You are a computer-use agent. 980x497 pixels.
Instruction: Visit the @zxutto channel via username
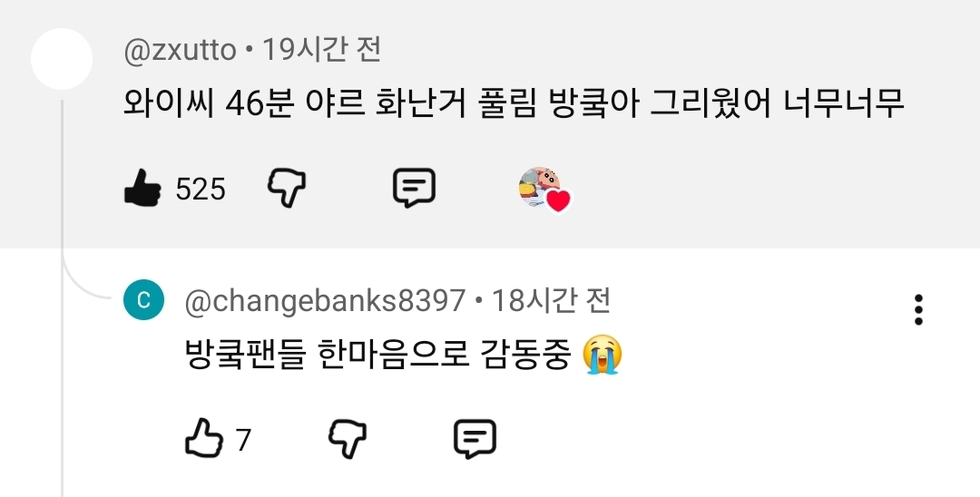coord(180,50)
